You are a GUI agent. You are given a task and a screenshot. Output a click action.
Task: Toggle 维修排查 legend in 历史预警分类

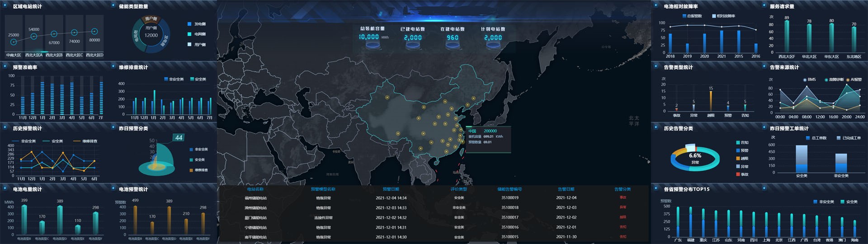click(x=85, y=141)
